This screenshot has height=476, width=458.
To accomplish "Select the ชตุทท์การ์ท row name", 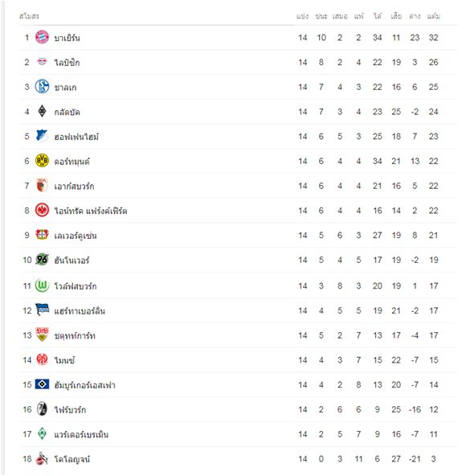I will pos(75,336).
